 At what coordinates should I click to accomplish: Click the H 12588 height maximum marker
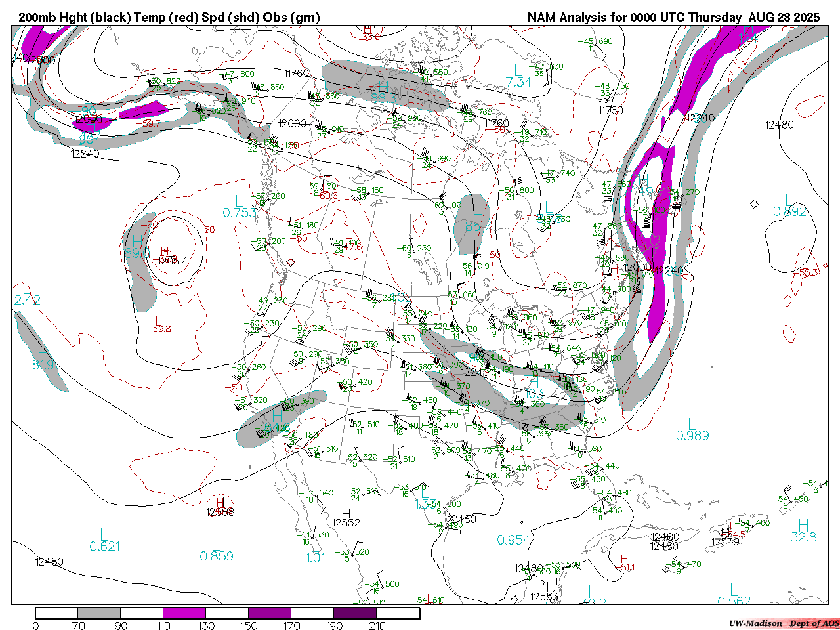[220, 508]
